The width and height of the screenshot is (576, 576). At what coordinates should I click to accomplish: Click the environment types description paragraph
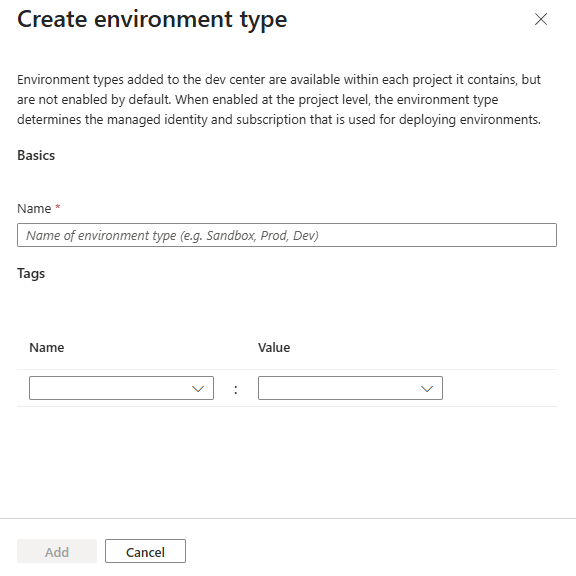click(279, 100)
